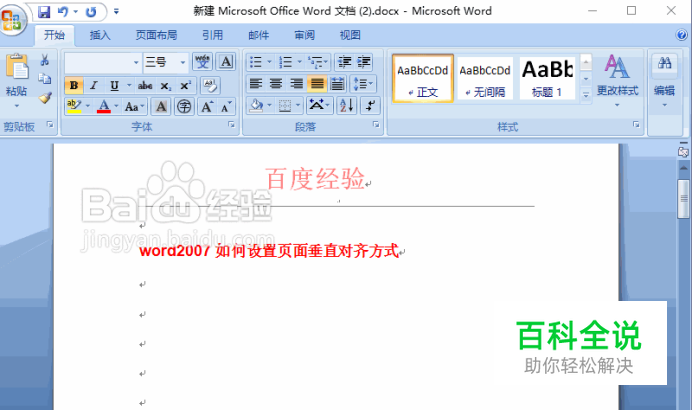Click the Office button logo

(x=12, y=19)
